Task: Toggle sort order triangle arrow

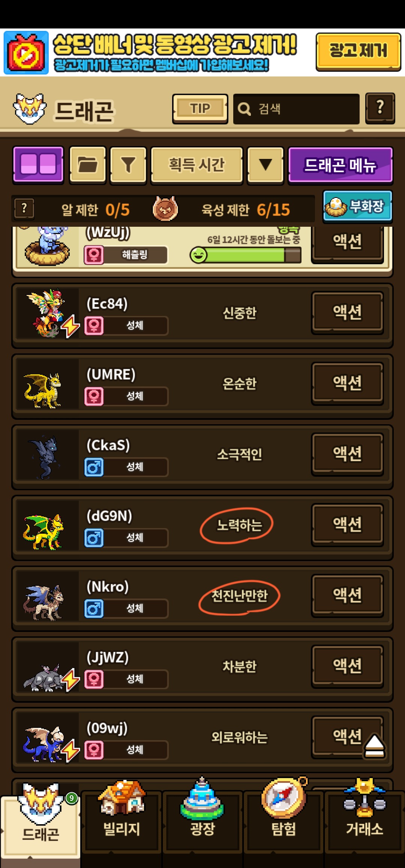Action: tap(265, 165)
